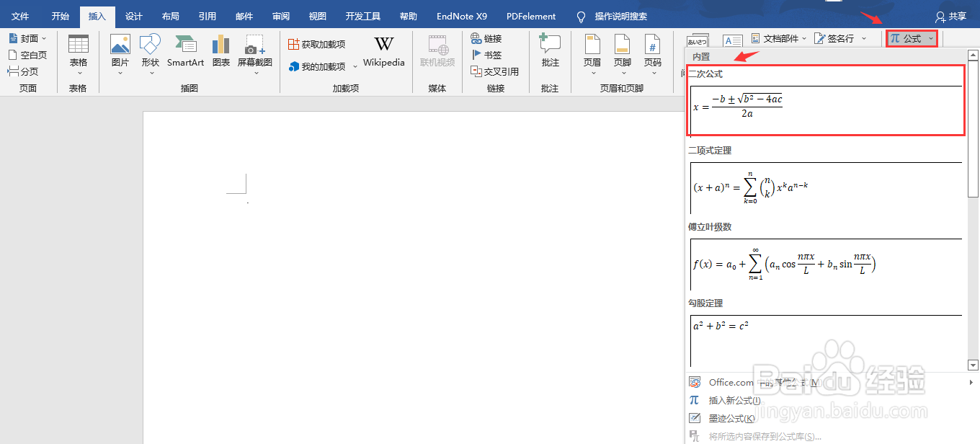Click the Tell Me search box (操作说明搜索)
The image size is (980, 444).
[620, 16]
